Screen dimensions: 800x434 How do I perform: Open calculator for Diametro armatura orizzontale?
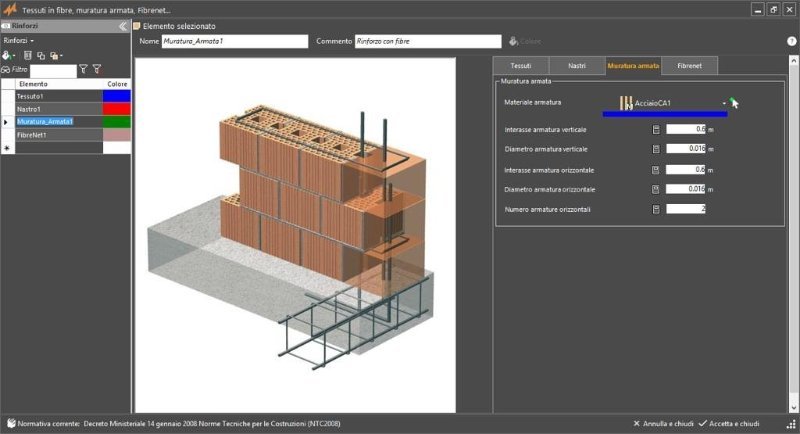pyautogui.click(x=656, y=189)
